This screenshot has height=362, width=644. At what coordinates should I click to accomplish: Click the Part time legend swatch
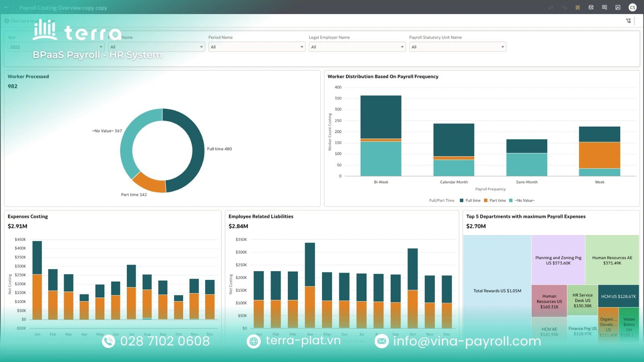point(486,200)
